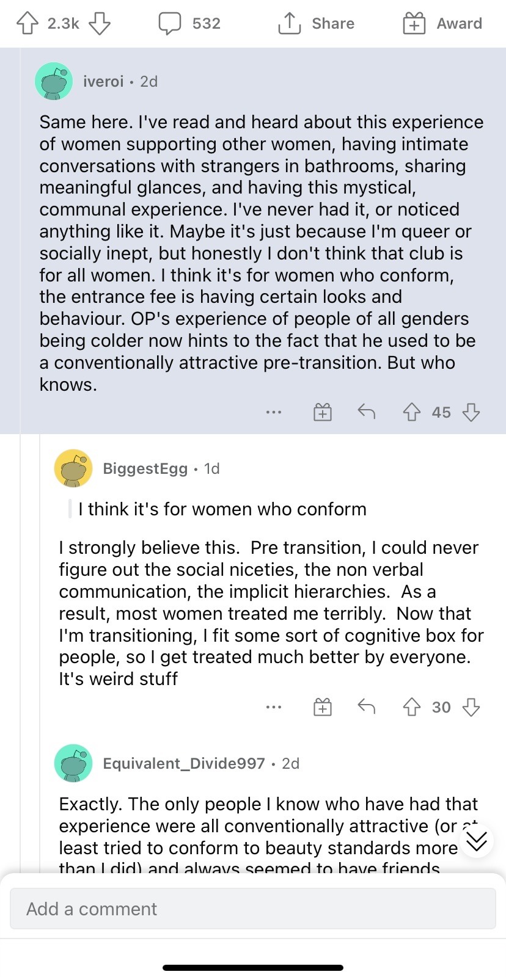Open the 532 comments section

click(x=189, y=24)
